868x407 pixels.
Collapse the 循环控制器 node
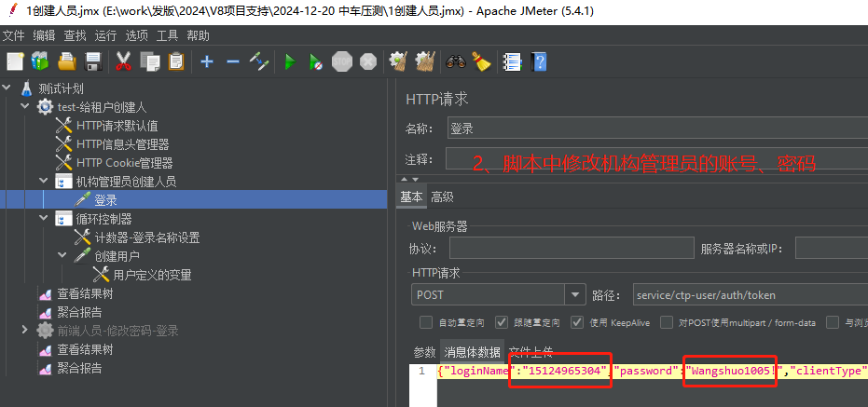click(x=44, y=218)
